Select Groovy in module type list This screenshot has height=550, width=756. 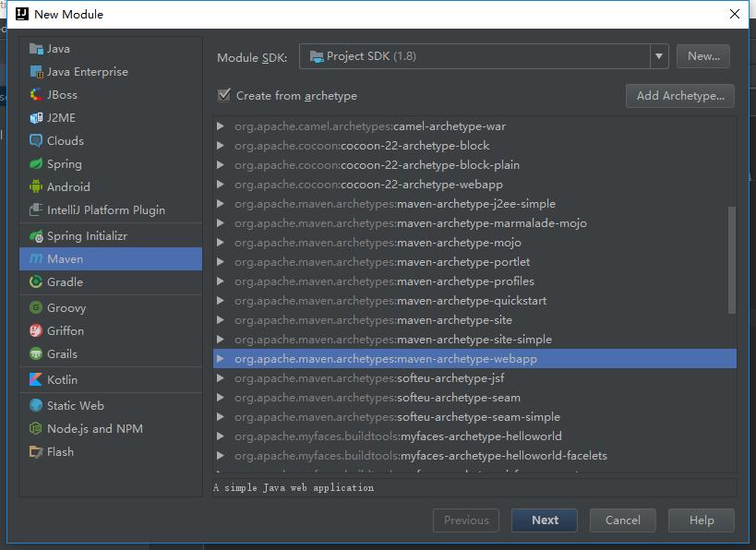click(66, 308)
